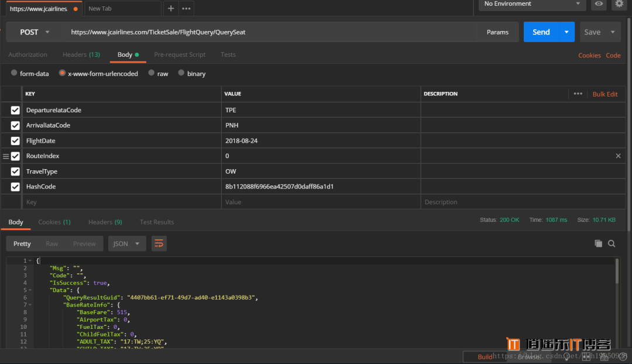Toggle the TravelType parameter checkbox

(x=15, y=171)
